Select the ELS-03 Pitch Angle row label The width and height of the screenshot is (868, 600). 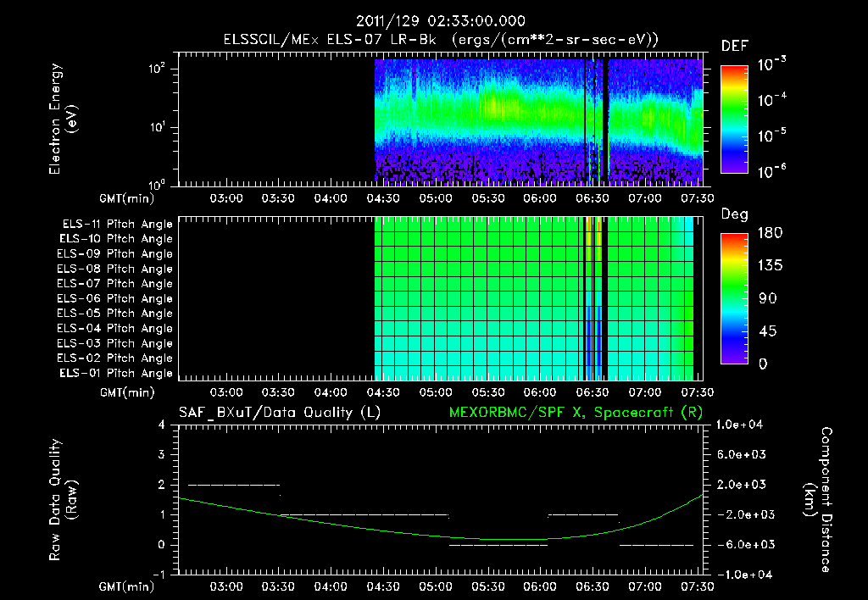pyautogui.click(x=115, y=344)
